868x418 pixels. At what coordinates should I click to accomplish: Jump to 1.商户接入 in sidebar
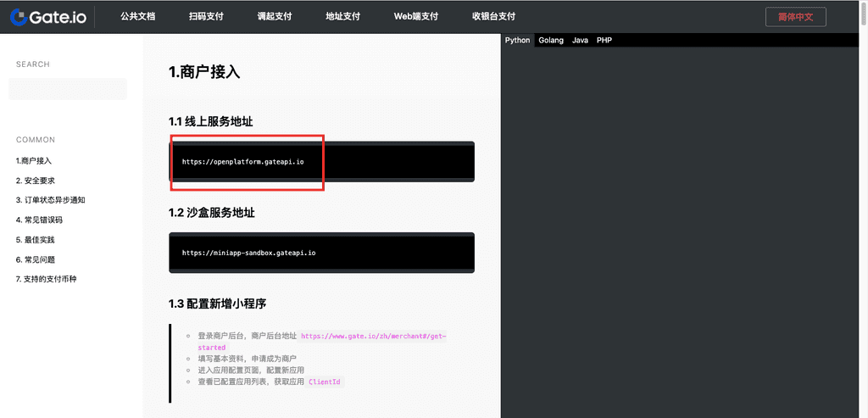(34, 161)
